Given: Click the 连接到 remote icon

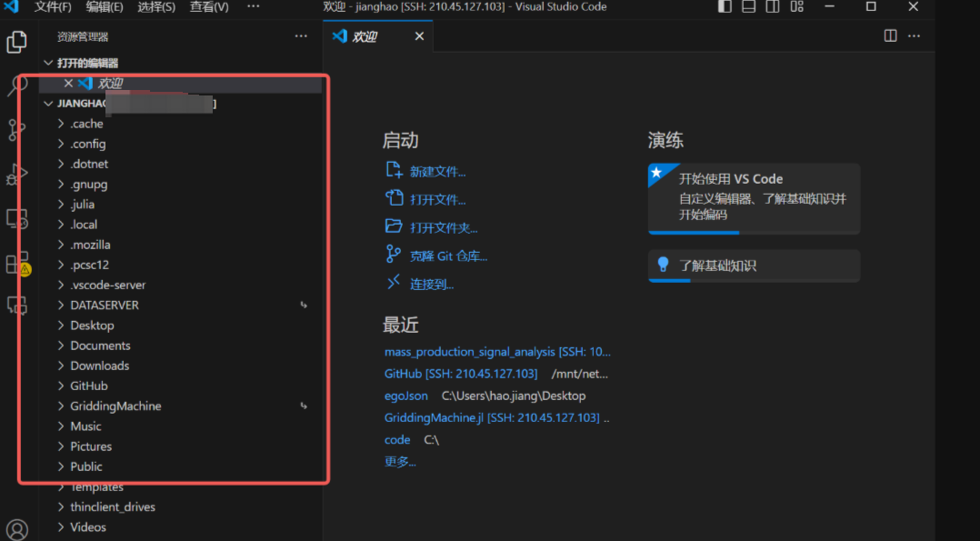Looking at the screenshot, I should coord(393,283).
